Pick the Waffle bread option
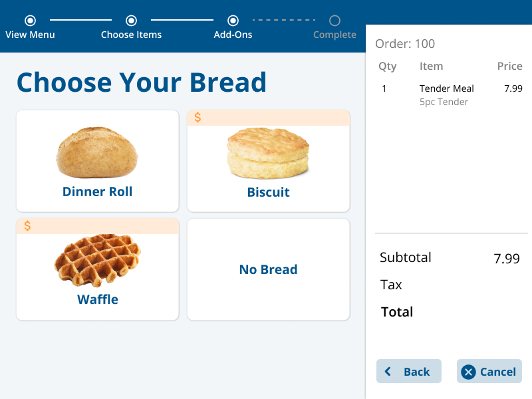 (98, 269)
